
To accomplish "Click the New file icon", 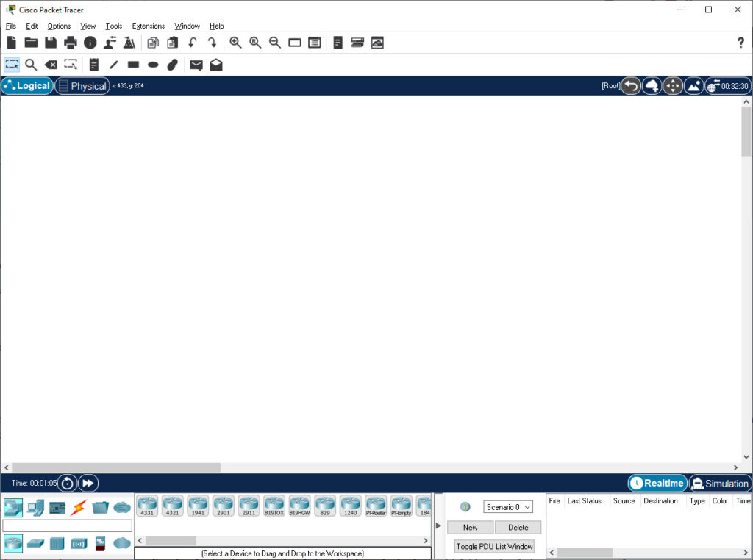I will (12, 43).
